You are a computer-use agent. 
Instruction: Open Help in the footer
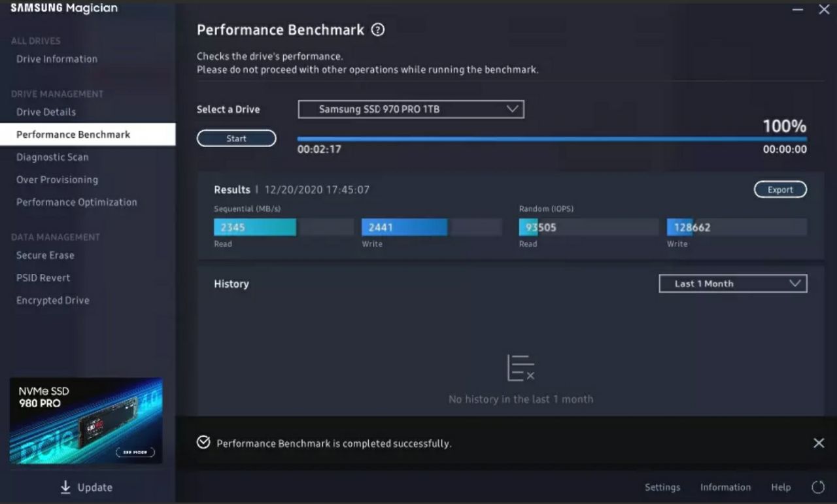[x=781, y=487]
